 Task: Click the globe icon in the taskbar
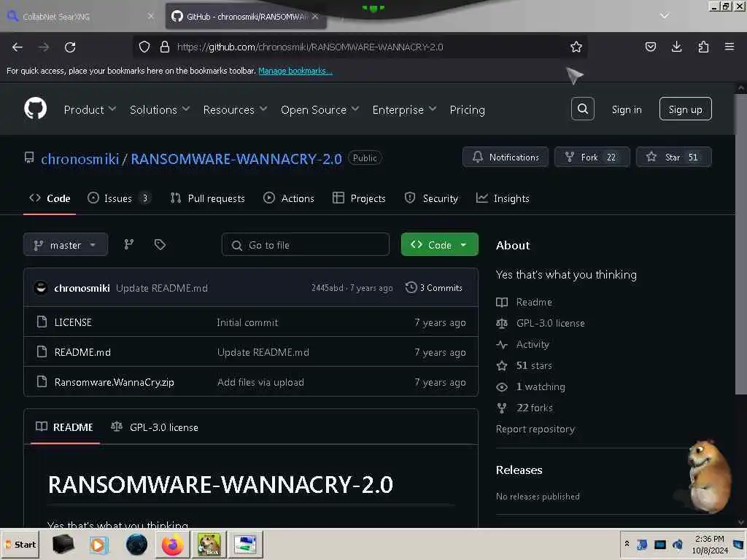[136, 544]
